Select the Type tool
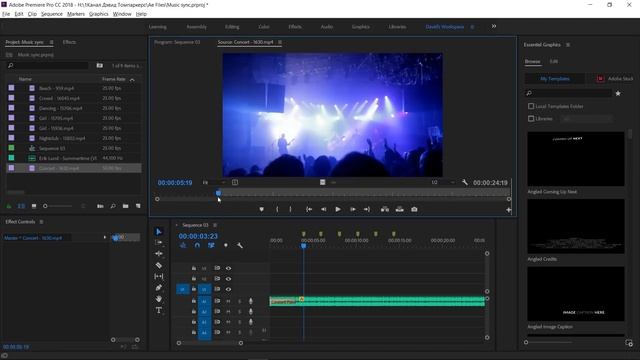This screenshot has width=640, height=360. 159,310
